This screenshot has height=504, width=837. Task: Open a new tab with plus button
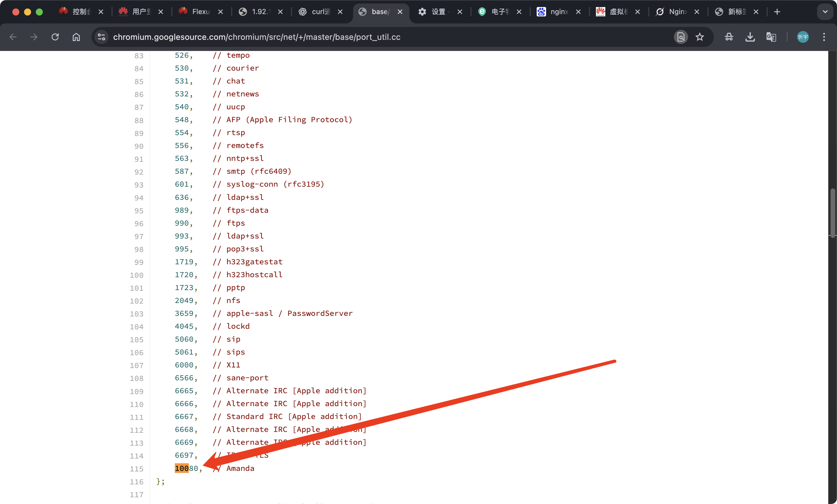[777, 12]
